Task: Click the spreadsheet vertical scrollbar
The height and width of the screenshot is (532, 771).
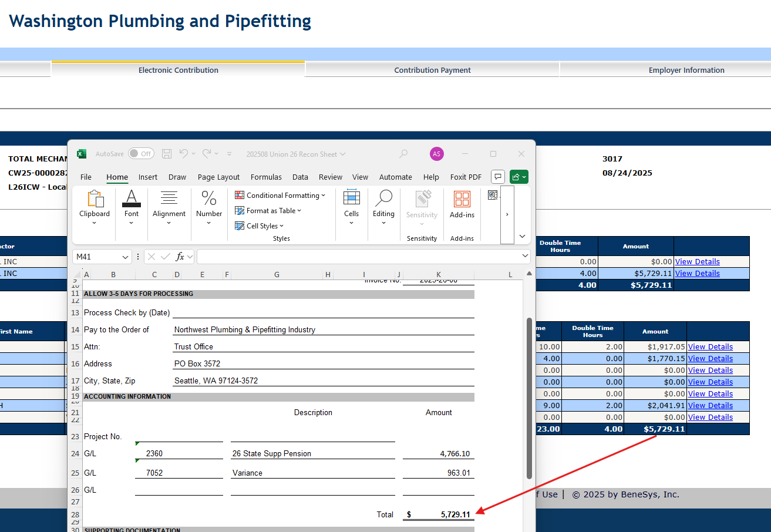Action: click(x=529, y=398)
